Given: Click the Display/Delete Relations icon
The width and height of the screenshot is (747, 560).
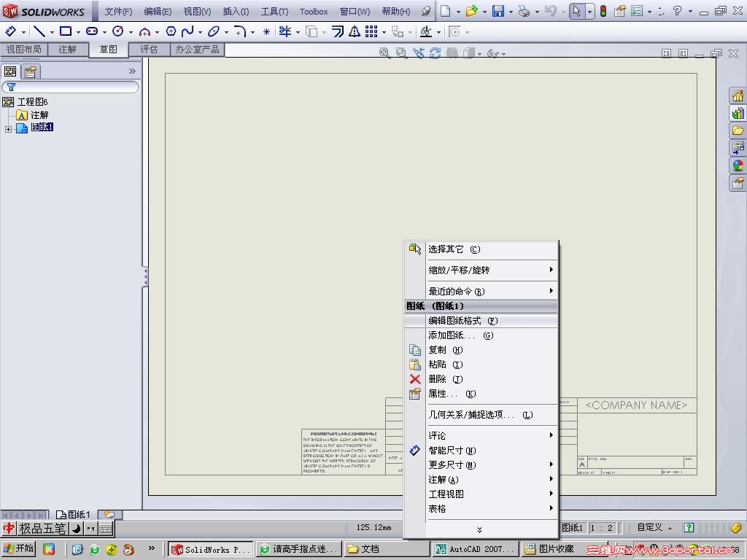Looking at the screenshot, I should click(x=425, y=31).
